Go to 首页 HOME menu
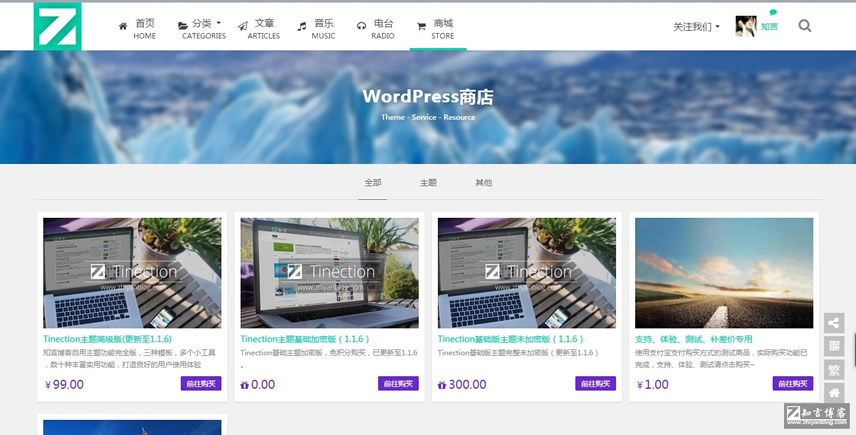856x435 pixels. (x=145, y=29)
